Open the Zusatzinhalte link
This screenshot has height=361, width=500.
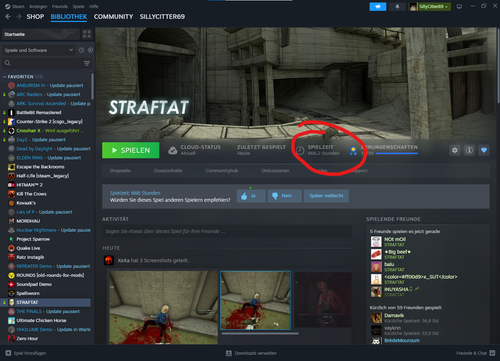pos(168,171)
